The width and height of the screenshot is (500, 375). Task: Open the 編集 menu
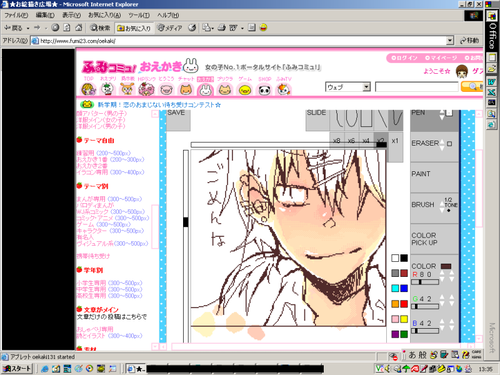tap(45, 15)
